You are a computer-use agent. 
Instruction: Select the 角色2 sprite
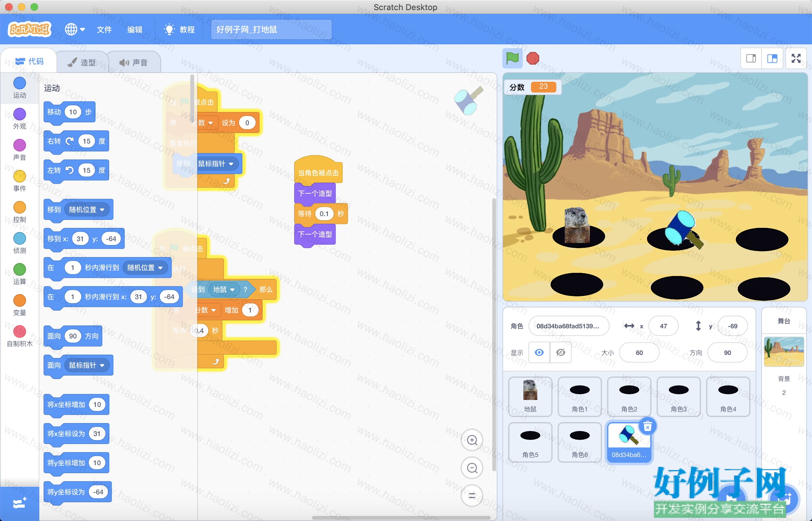629,396
